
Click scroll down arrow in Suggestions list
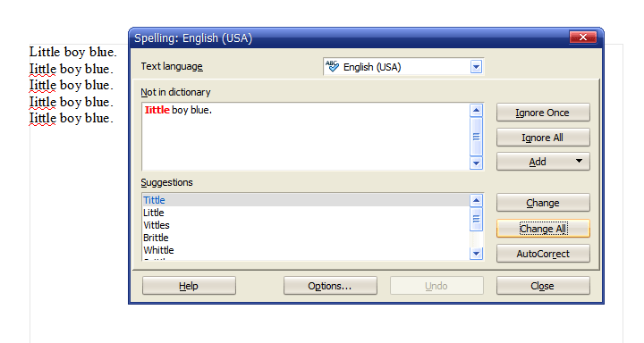476,253
